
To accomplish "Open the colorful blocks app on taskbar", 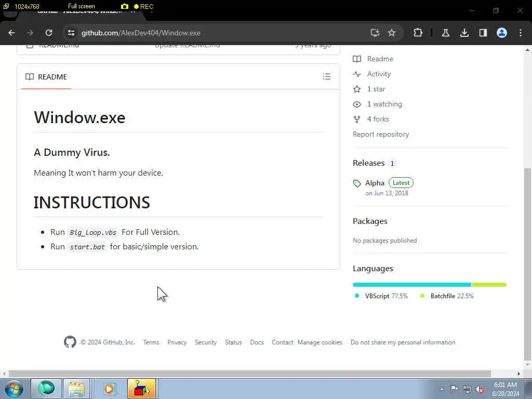I will [141, 389].
